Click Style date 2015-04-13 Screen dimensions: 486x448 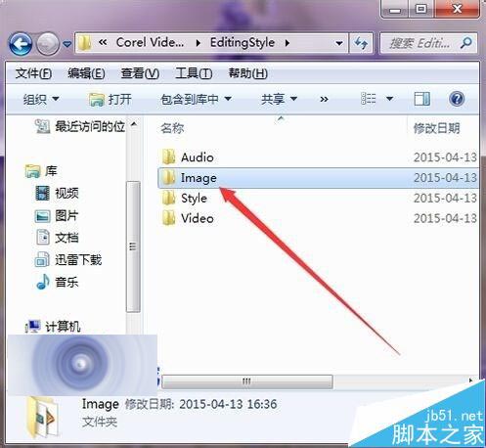pyautogui.click(x=445, y=198)
